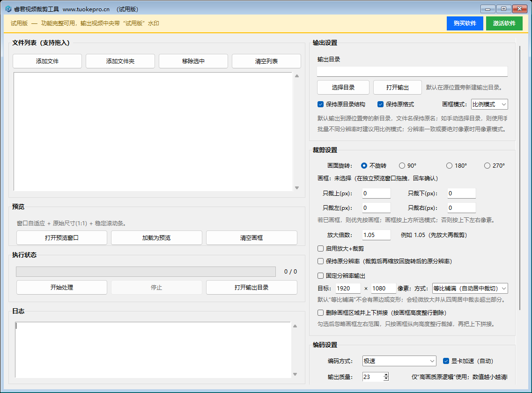Click target height field 1080
The height and width of the screenshot is (393, 532).
coord(384,289)
